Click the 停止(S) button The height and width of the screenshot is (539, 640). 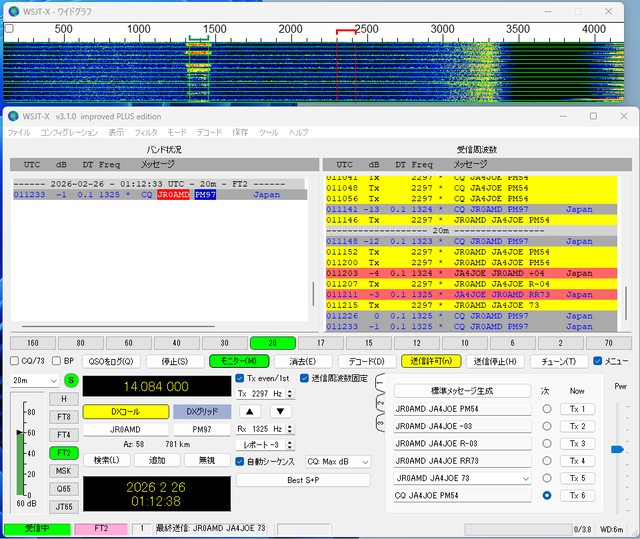coord(175,362)
